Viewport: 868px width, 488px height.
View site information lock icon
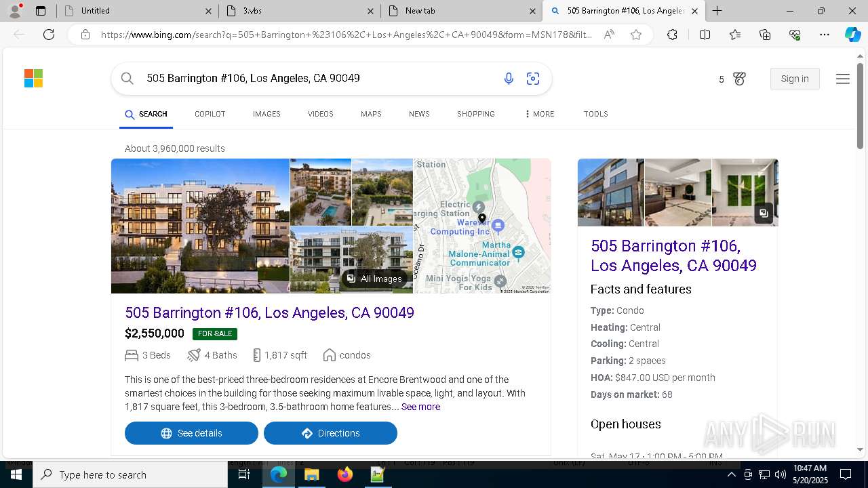pos(85,35)
